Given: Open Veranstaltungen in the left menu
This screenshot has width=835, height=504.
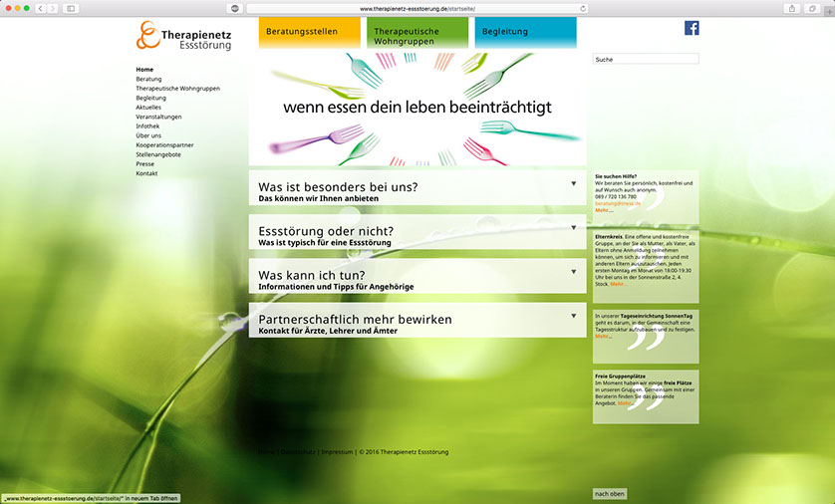Looking at the screenshot, I should pyautogui.click(x=159, y=117).
